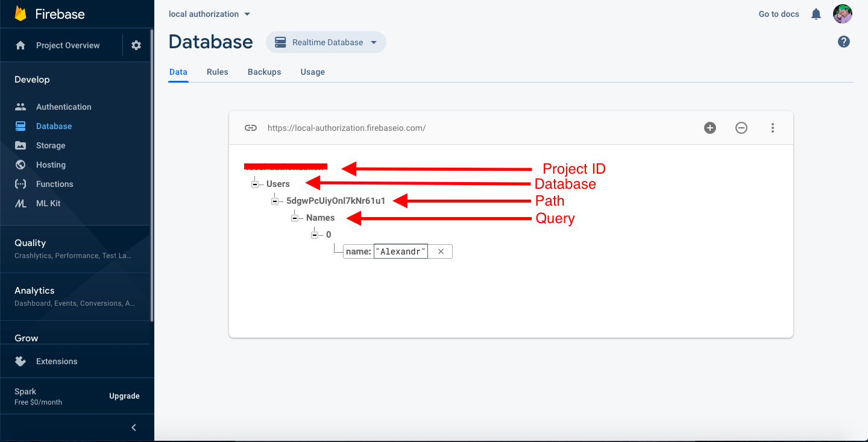Open Extensions in the sidebar
The image size is (868, 442).
57,361
